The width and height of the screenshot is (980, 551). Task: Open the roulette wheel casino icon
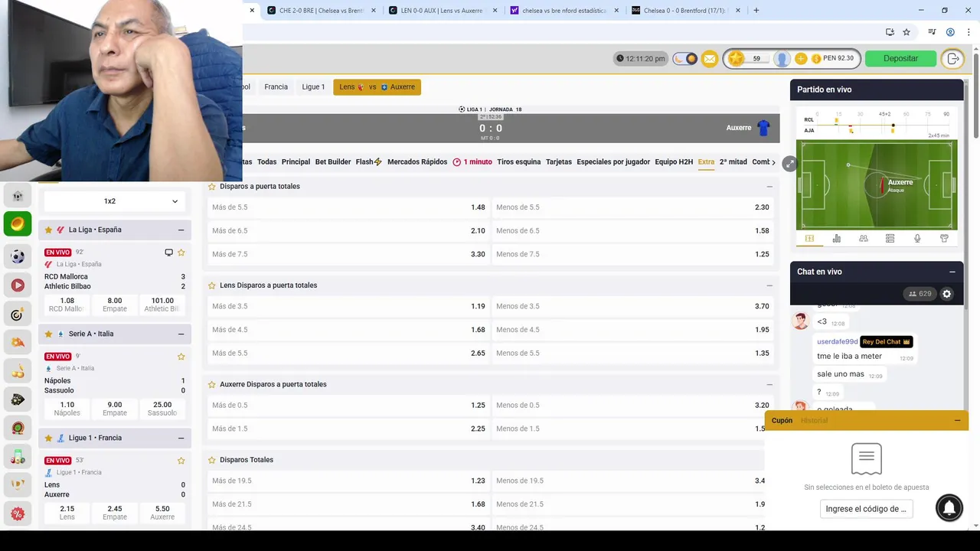coord(18,429)
